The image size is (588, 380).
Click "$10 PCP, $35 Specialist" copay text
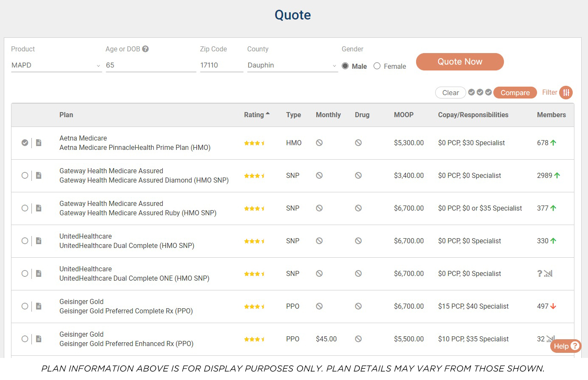tap(473, 339)
